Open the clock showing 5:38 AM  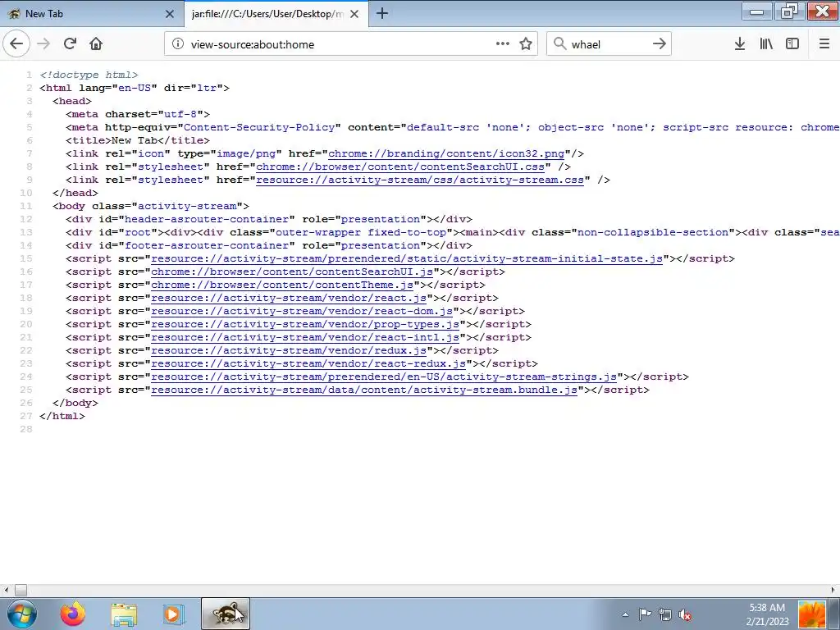click(767, 614)
